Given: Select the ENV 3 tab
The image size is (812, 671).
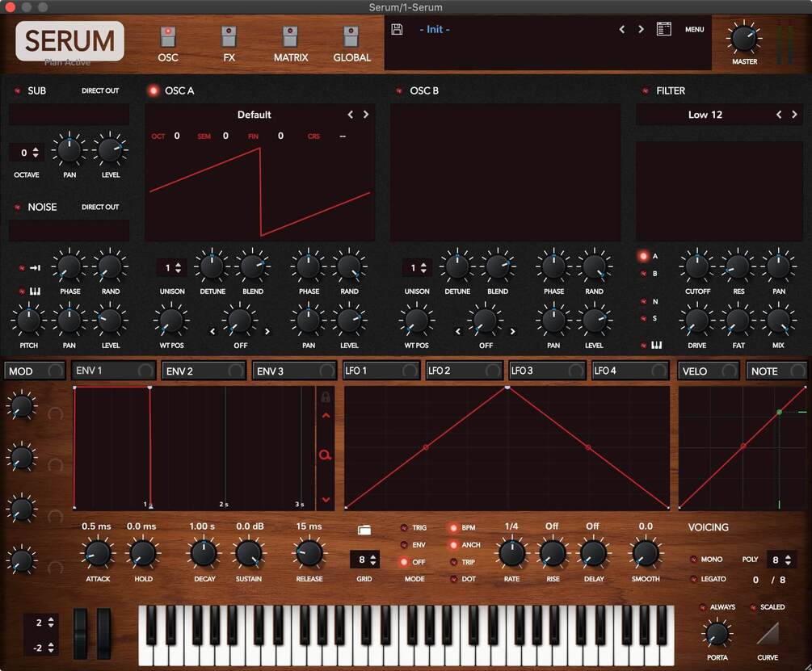Looking at the screenshot, I should point(294,371).
